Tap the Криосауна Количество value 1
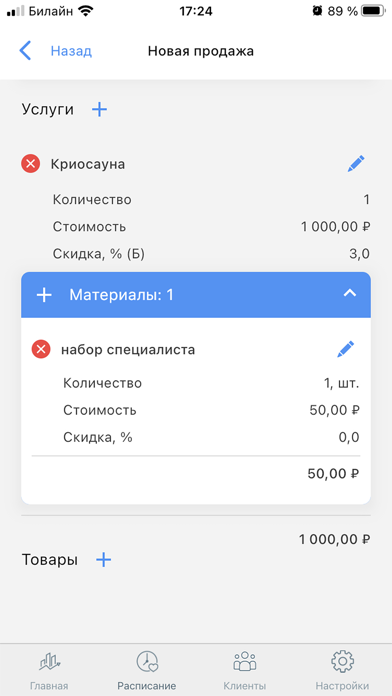The image size is (392, 696). [366, 200]
